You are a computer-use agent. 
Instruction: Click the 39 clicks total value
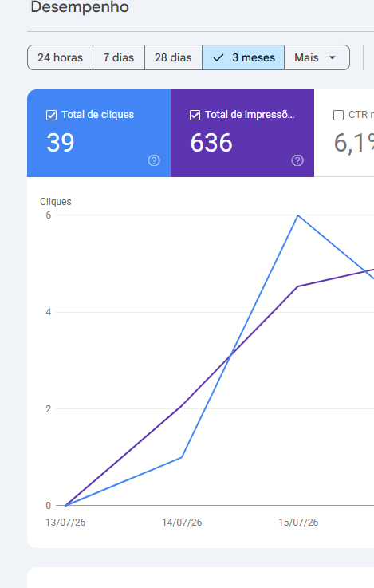tap(61, 143)
